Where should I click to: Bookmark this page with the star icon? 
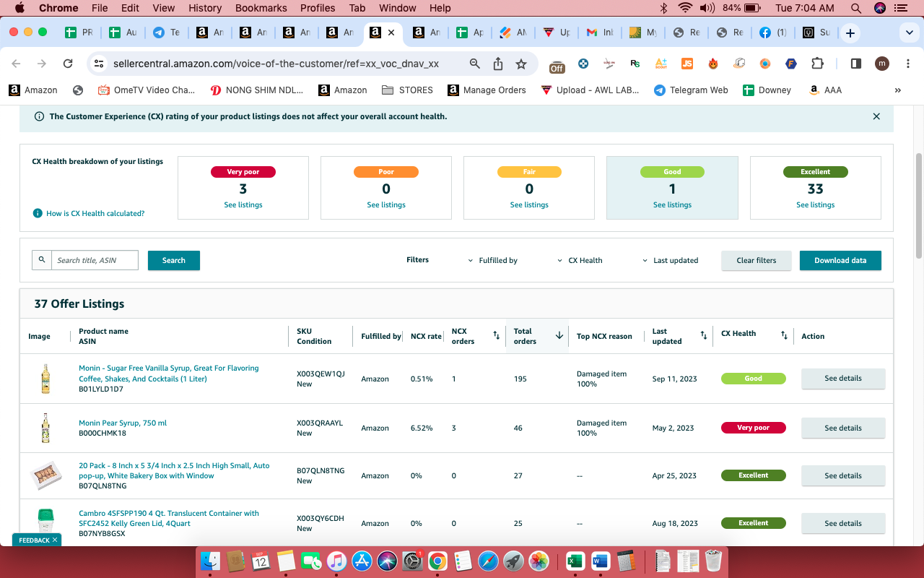click(521, 64)
